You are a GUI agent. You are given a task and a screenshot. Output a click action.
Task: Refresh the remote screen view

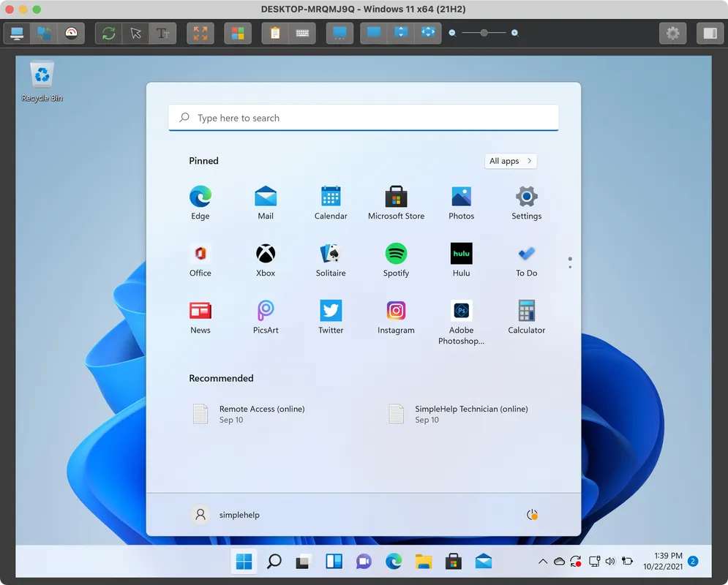coord(107,33)
